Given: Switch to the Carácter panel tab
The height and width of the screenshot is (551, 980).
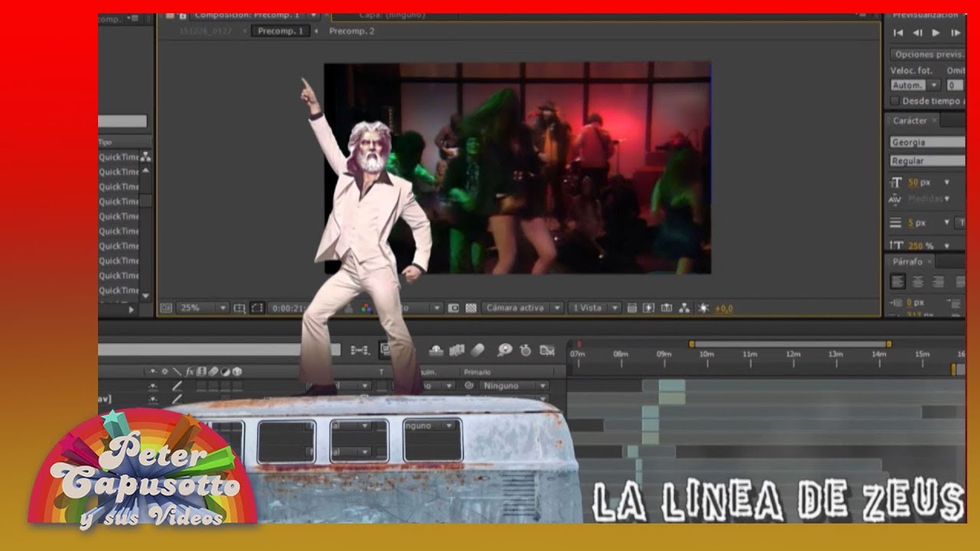Looking at the screenshot, I should pyautogui.click(x=910, y=120).
